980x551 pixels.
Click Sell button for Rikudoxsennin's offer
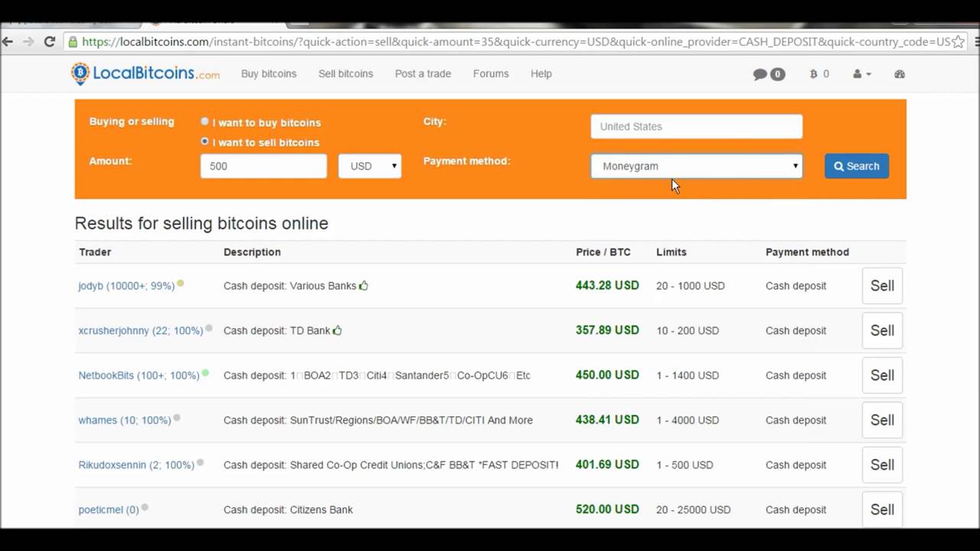click(882, 465)
